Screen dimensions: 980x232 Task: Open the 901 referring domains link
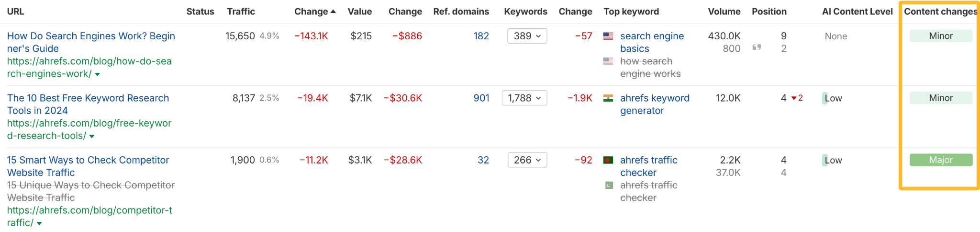tap(481, 98)
